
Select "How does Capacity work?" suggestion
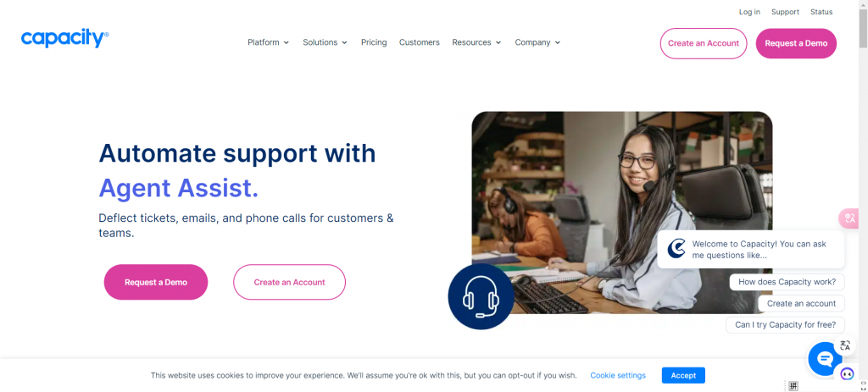tap(787, 282)
